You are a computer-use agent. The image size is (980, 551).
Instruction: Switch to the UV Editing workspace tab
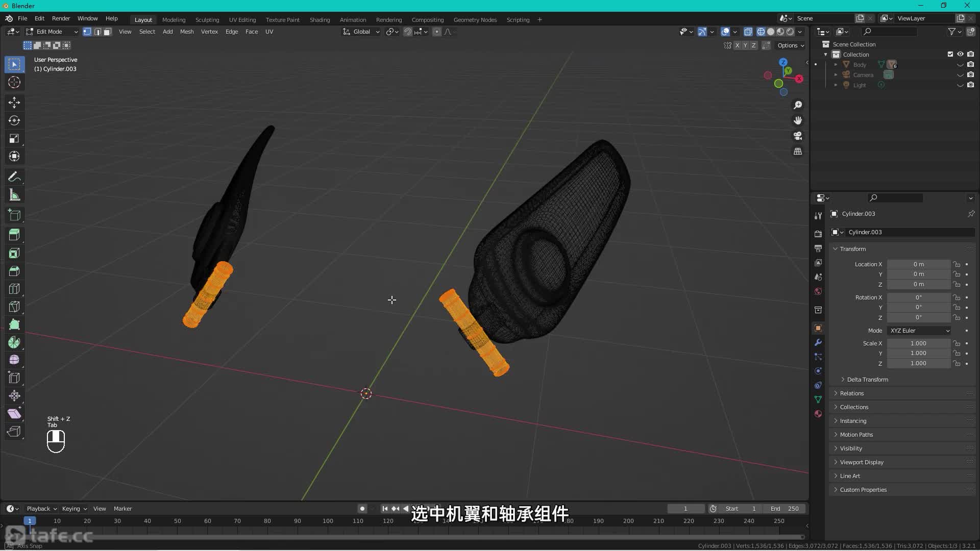coord(242,20)
